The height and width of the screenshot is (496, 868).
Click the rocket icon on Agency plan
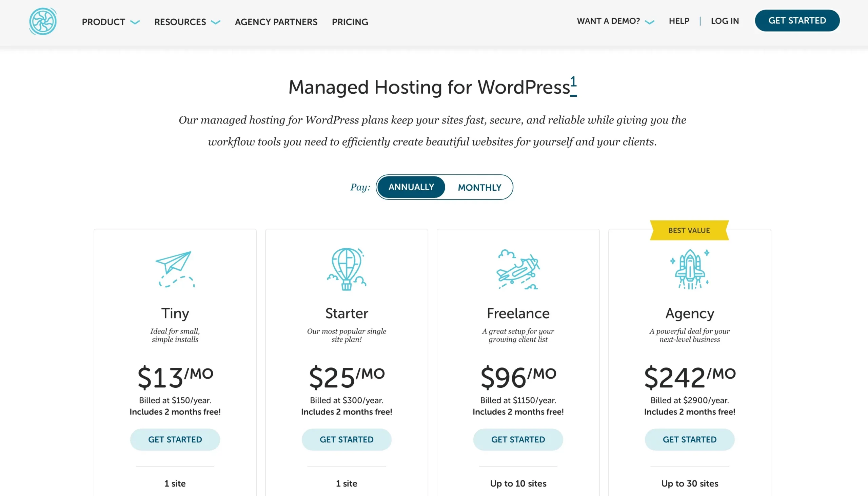click(x=689, y=269)
